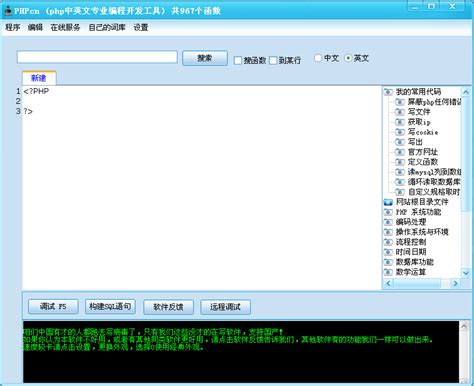Select the 英文 radio button

click(348, 58)
